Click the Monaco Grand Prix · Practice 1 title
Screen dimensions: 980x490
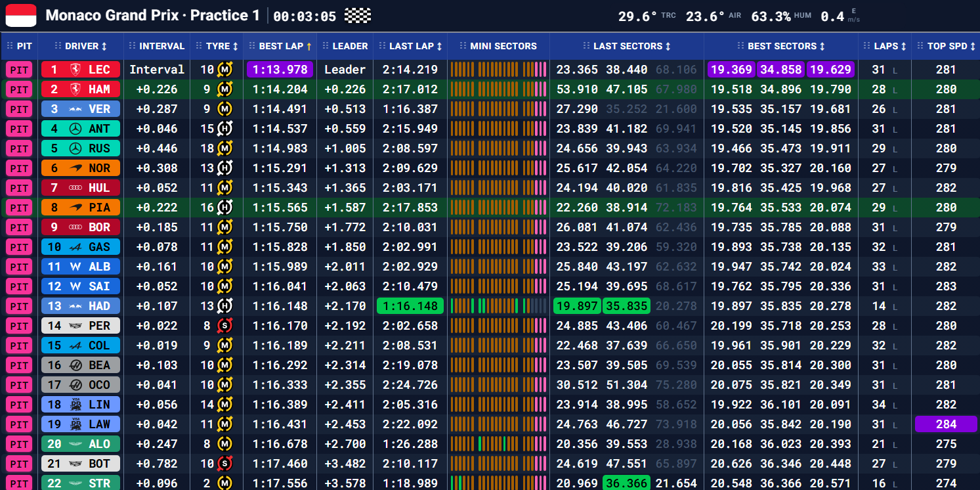tap(152, 15)
